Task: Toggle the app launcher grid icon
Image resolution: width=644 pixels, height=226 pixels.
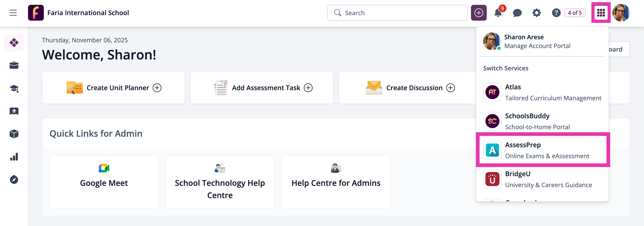Action: (x=601, y=13)
